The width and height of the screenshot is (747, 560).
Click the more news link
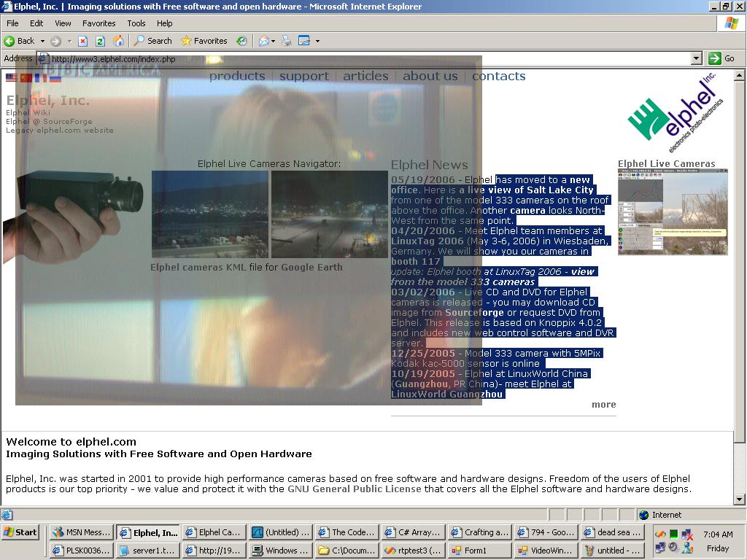point(603,404)
